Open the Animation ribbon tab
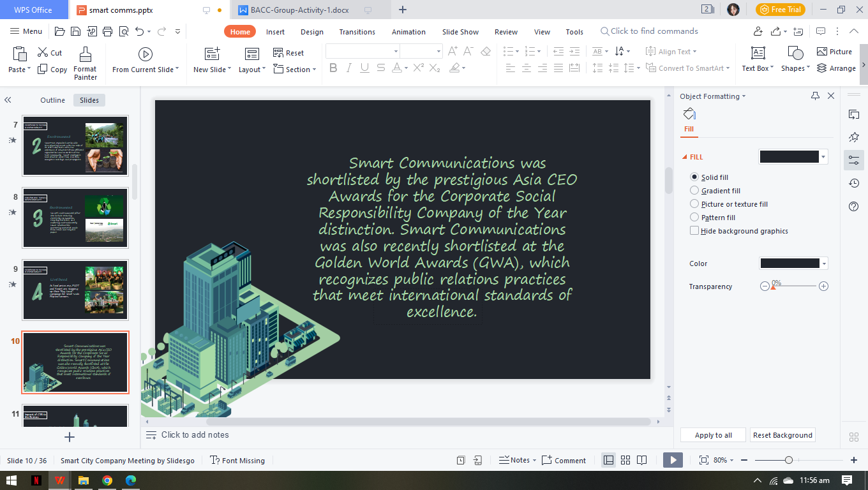868x490 pixels. [408, 32]
